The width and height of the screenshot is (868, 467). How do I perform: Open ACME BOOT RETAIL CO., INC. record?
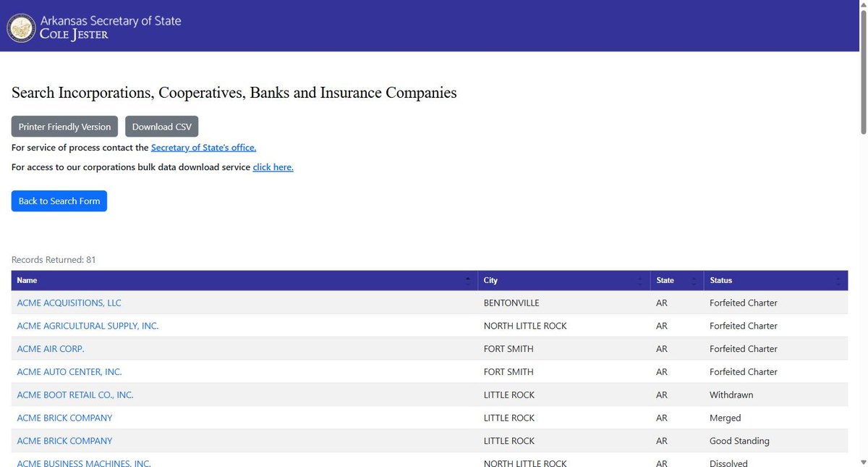75,395
